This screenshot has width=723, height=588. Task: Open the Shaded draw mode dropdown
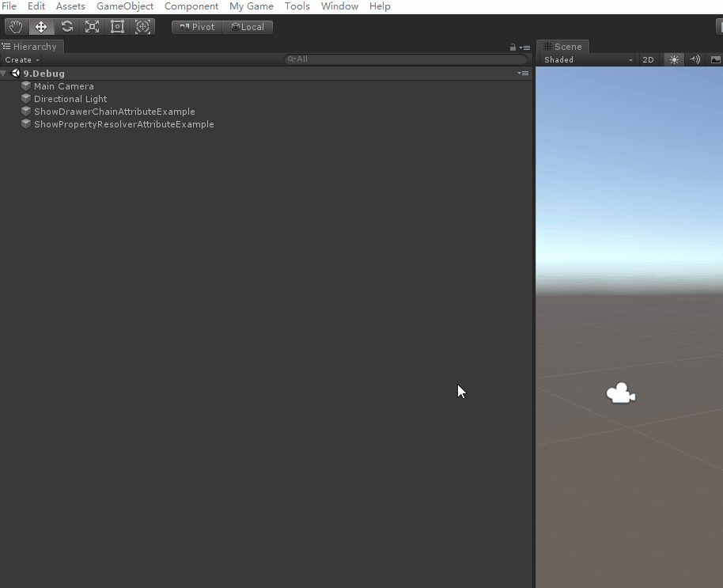[x=588, y=60]
